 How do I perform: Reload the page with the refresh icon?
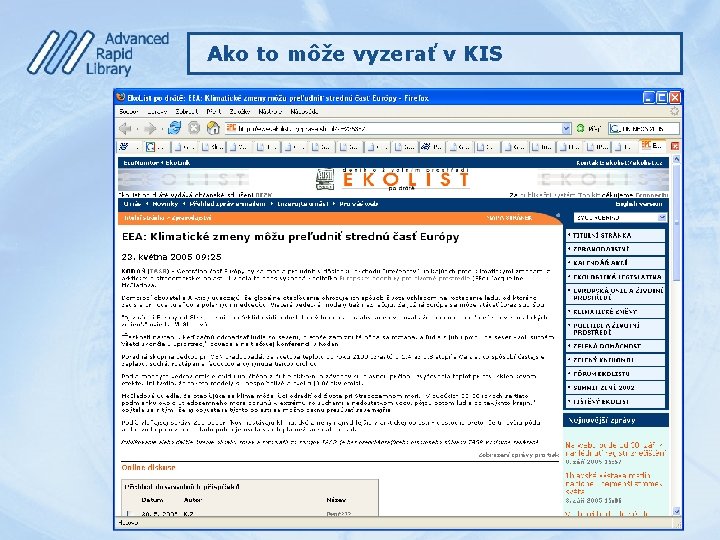pos(174,128)
